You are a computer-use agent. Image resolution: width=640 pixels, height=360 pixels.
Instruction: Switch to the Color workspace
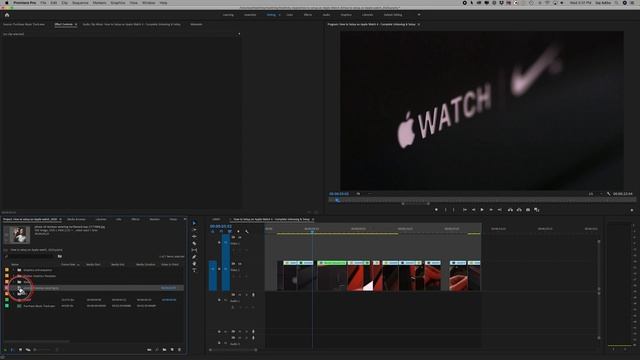tap(289, 15)
